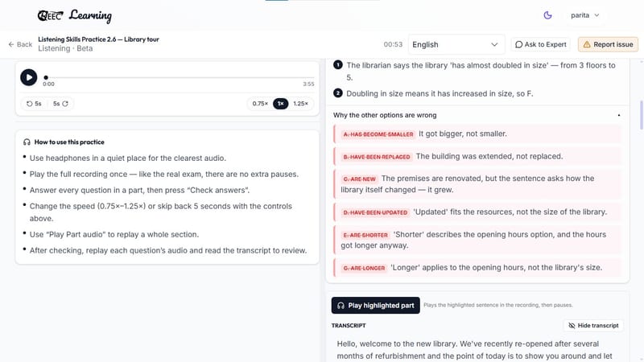
Task: Click the page title 'Listening Skills Practice 2.6 — Library tour'
Action: click(x=98, y=39)
